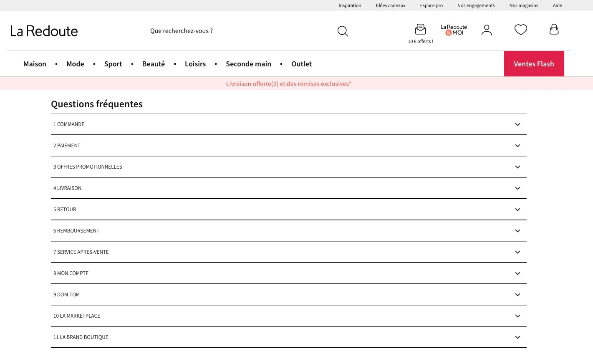Open the user account icon
Viewport: 593px width, 364px height.
[x=487, y=30]
